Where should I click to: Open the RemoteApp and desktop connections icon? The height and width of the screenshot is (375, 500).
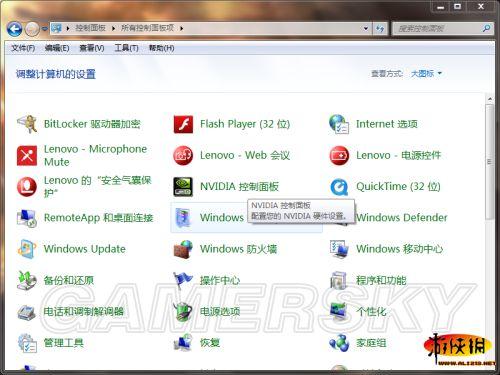tap(27, 218)
